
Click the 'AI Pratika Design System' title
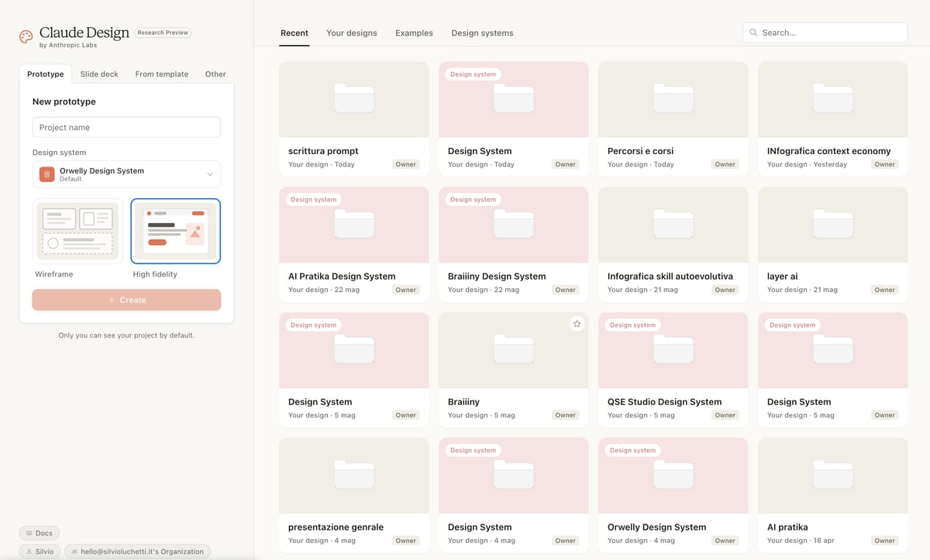pyautogui.click(x=342, y=277)
